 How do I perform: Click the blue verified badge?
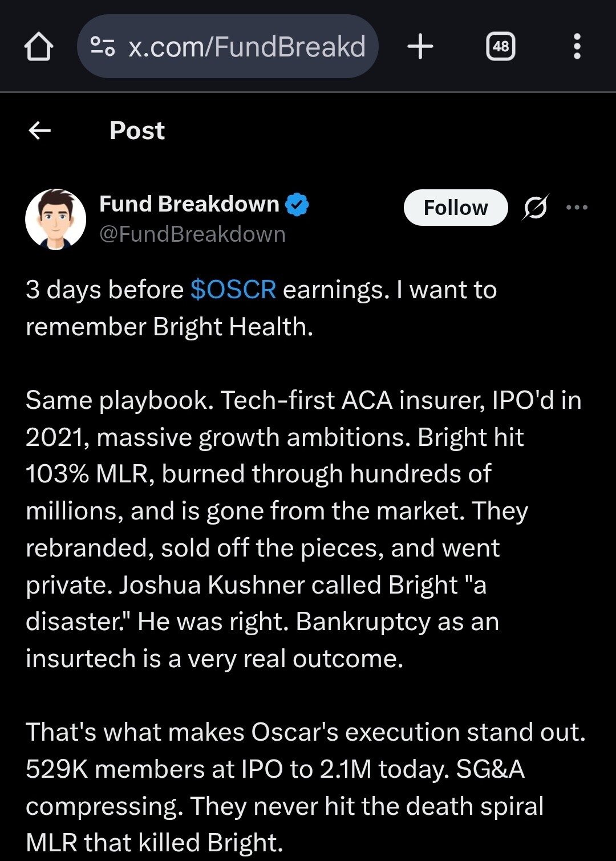pos(297,204)
